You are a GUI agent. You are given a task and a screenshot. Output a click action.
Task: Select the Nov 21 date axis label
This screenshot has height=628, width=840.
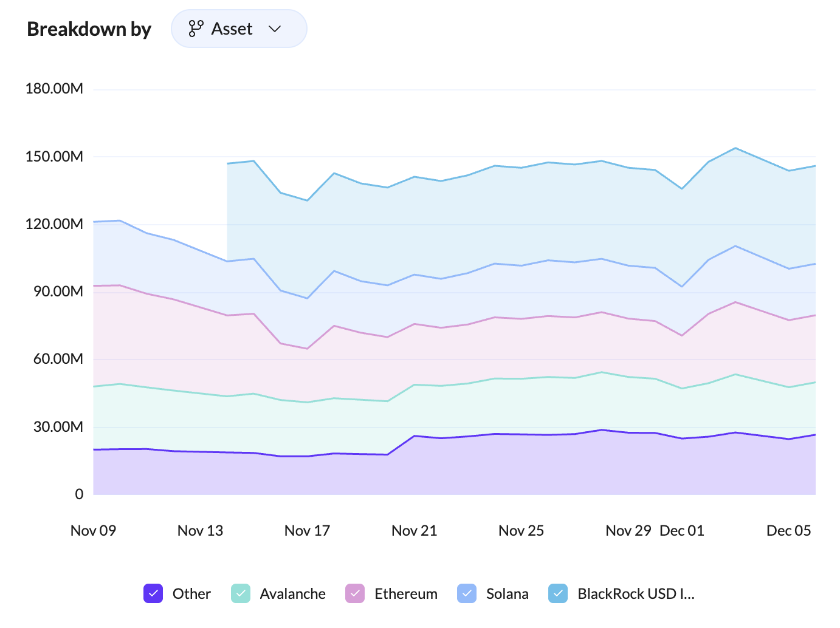coord(414,530)
